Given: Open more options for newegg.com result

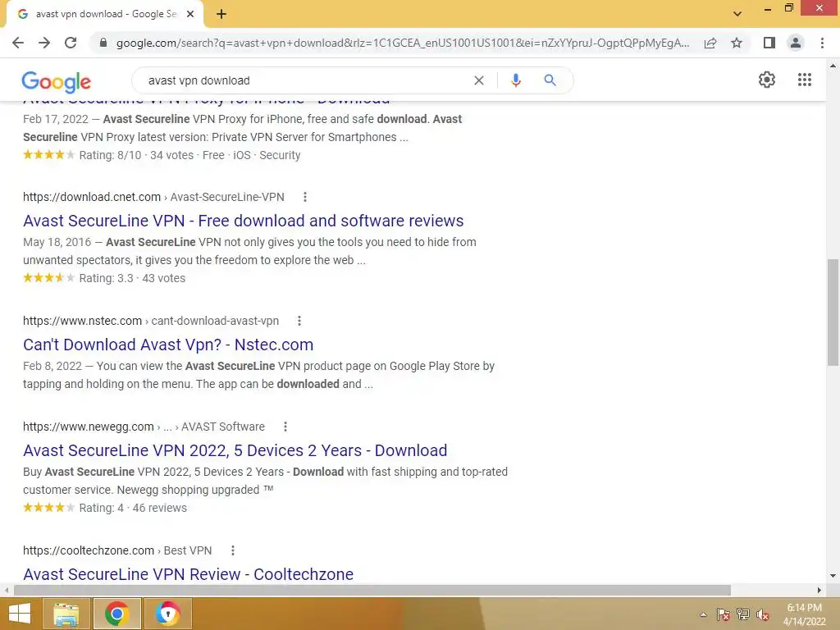Looking at the screenshot, I should point(285,427).
